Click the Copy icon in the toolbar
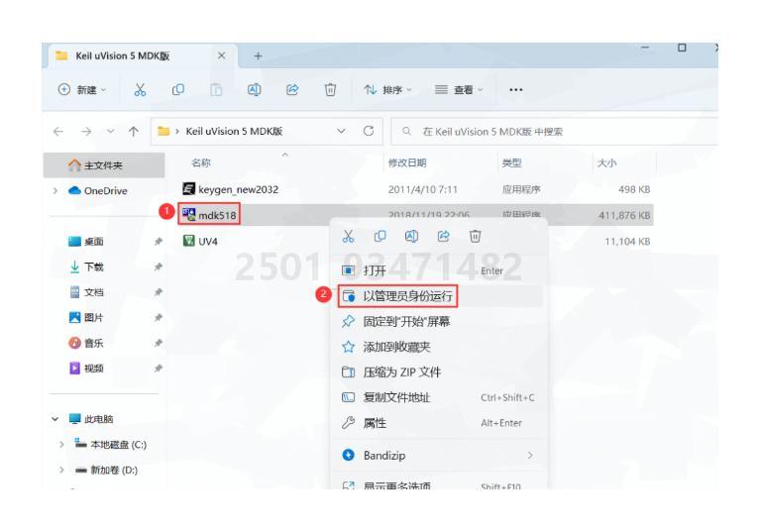 (178, 89)
